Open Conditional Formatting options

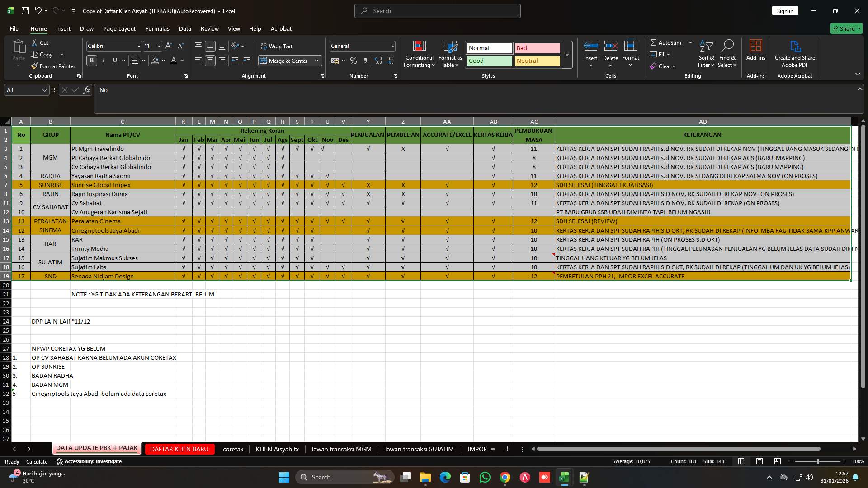(x=419, y=53)
